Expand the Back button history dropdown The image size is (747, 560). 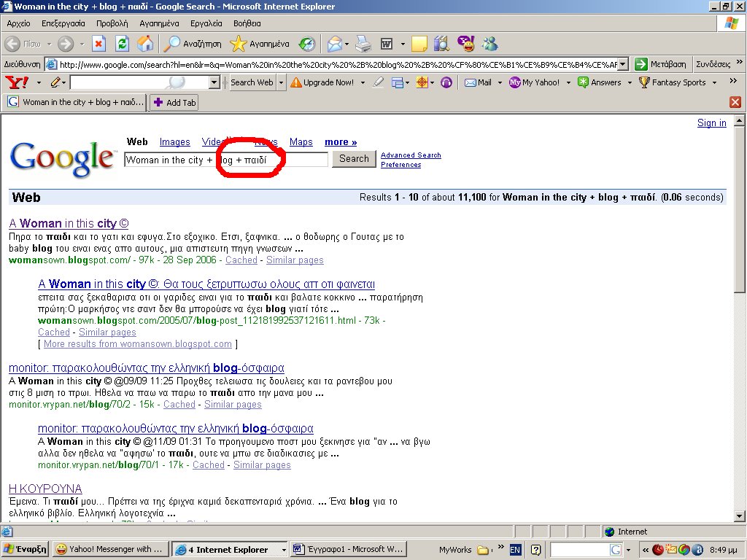click(x=49, y=44)
